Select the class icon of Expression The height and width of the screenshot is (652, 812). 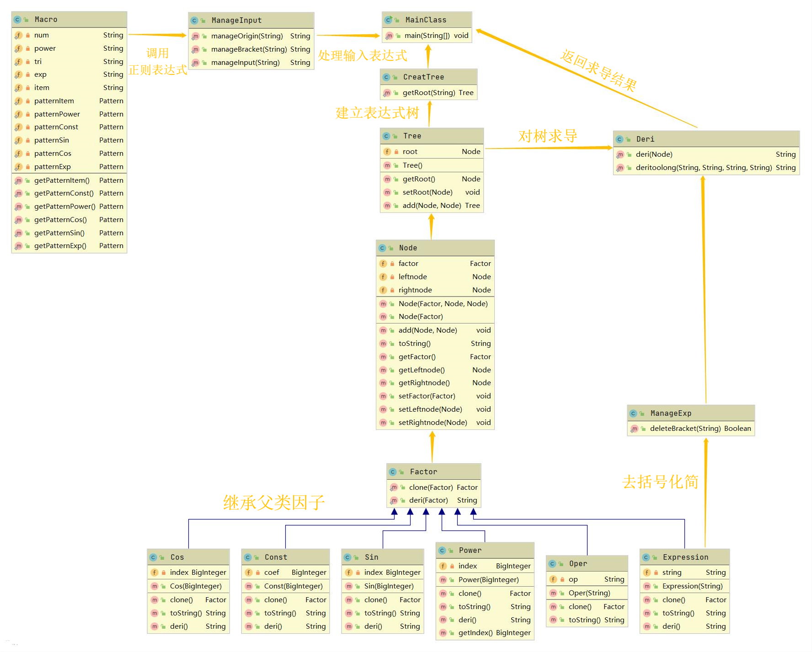click(x=646, y=557)
